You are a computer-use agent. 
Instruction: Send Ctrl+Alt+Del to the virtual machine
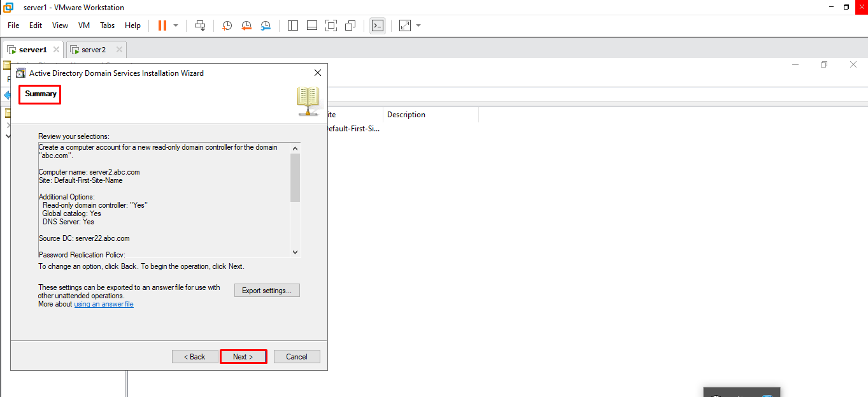click(200, 25)
